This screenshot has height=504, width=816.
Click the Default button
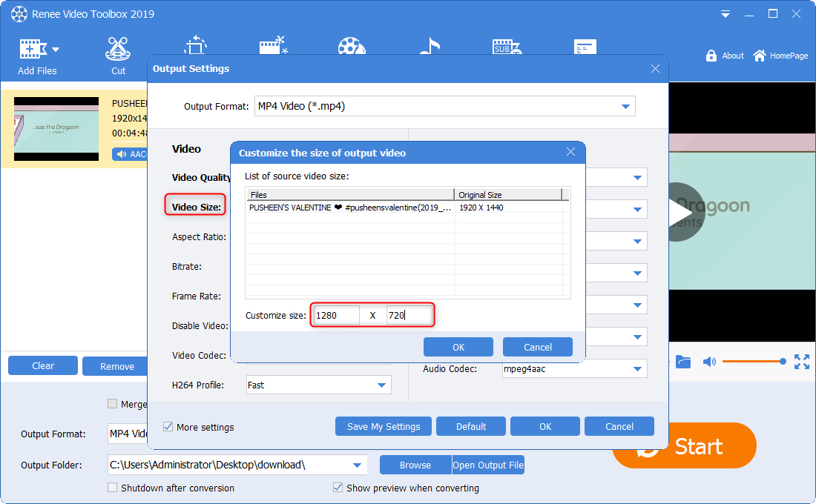(x=470, y=426)
